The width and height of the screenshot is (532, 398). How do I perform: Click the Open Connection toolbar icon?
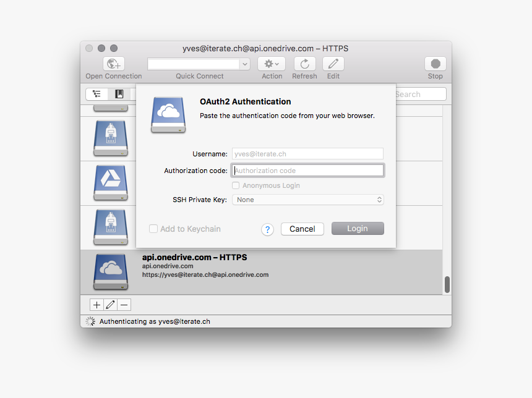113,63
